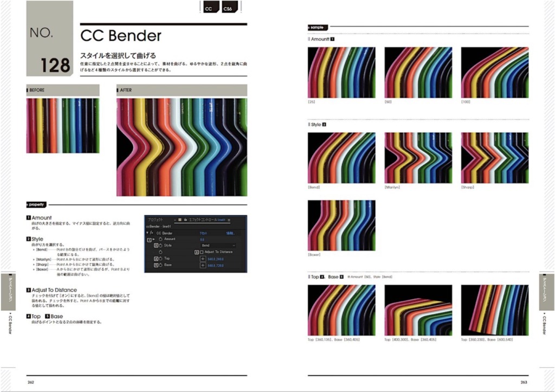Toggle the Amount stopwatch in the effect panel
555x392 pixels.
point(160,239)
